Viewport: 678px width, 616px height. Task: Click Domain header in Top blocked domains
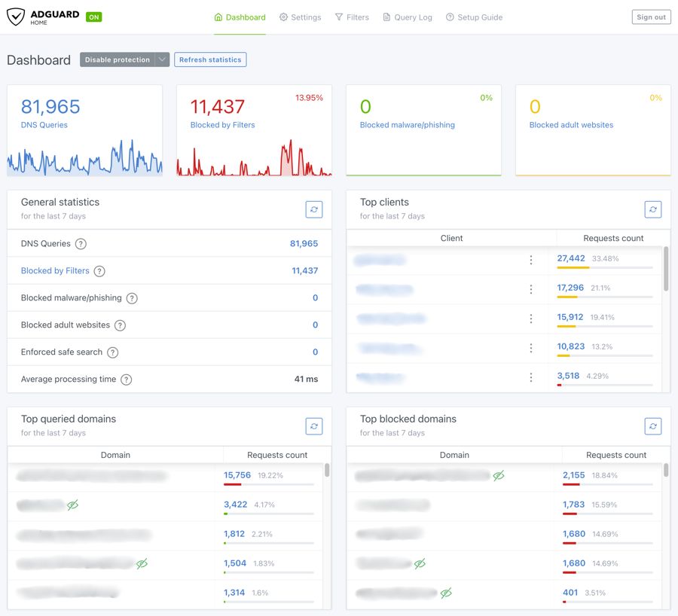(x=454, y=455)
